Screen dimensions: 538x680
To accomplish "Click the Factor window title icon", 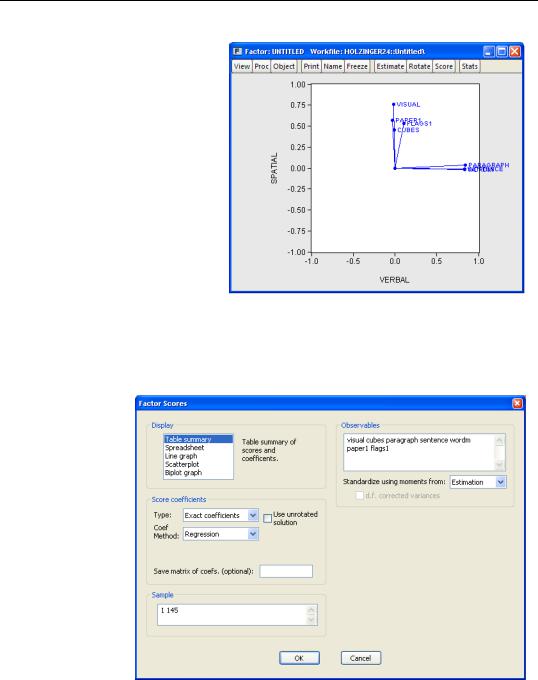I will (x=237, y=51).
